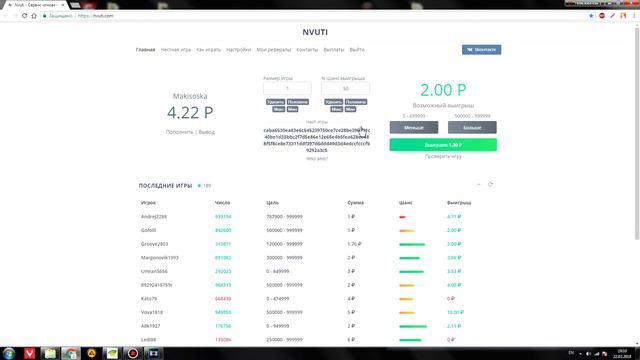Image resolution: width=640 pixels, height=360 pixels.
Task: Focus the Размер игры bet input
Action: click(287, 88)
